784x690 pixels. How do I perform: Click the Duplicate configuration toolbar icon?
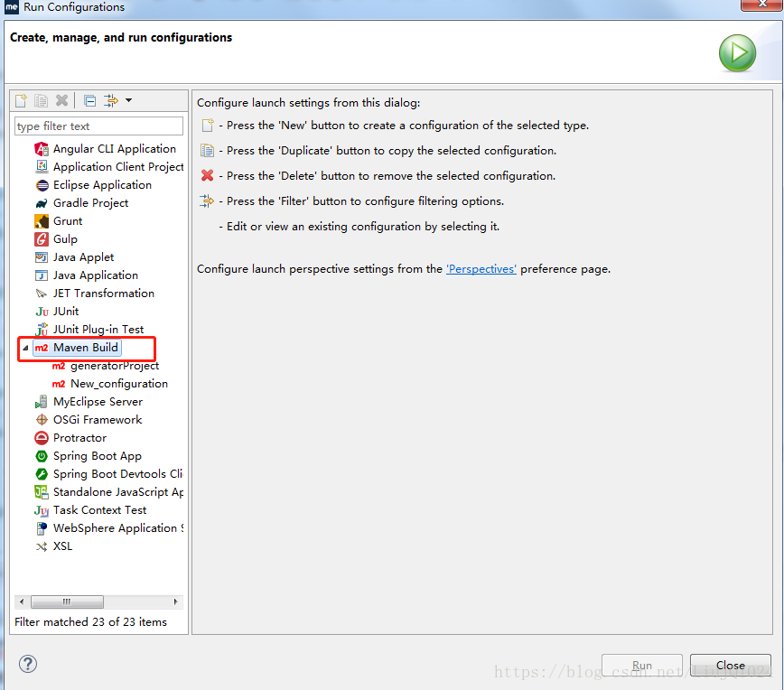coord(41,100)
